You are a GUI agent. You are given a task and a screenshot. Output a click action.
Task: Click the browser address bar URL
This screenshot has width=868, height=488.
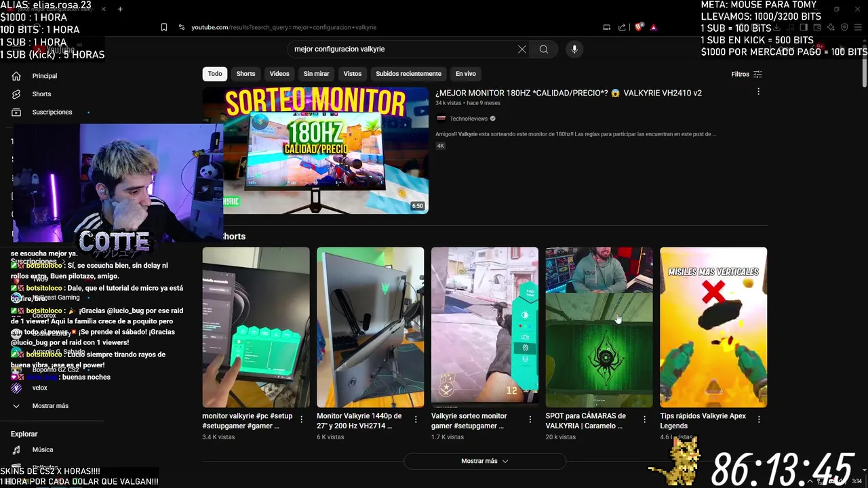(x=283, y=27)
